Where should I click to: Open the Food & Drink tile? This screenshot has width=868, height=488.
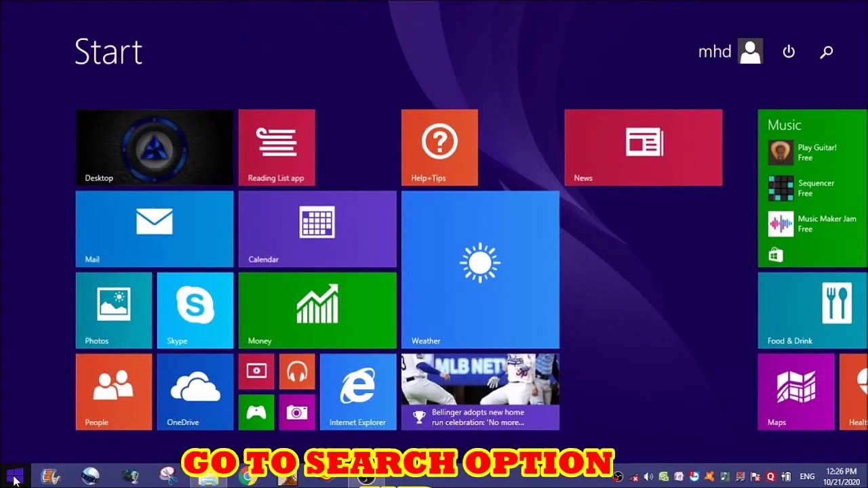click(x=812, y=310)
